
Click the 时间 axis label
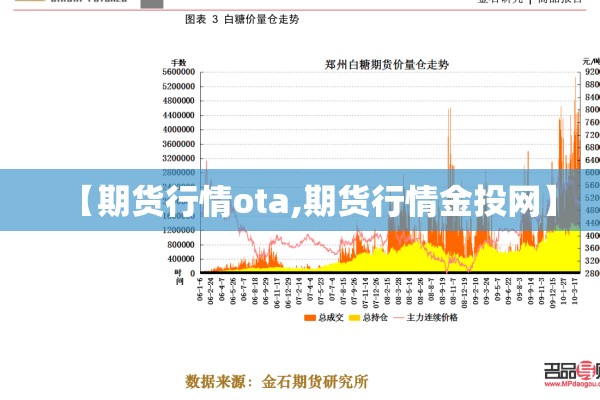coord(179,277)
